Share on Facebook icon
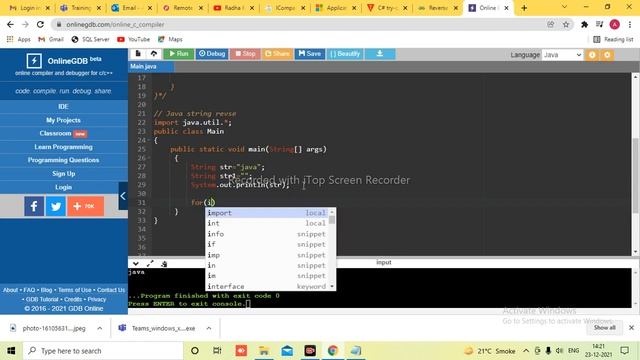This screenshot has height=360, width=640. pos(34,206)
